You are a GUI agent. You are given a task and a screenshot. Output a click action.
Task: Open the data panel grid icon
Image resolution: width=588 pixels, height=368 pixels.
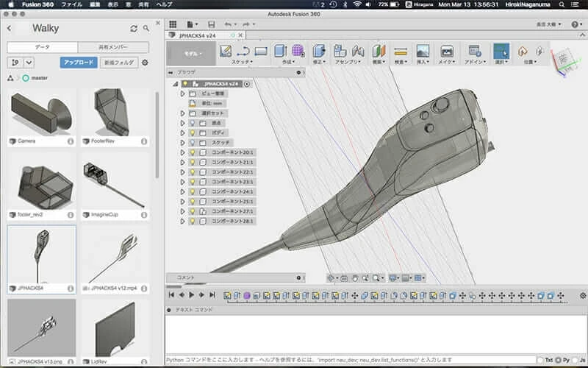(172, 24)
